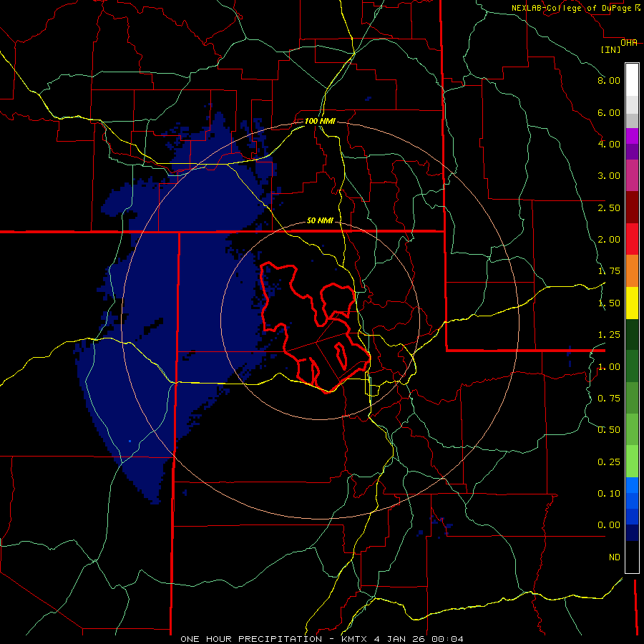Click the OHA product label
The height and width of the screenshot is (644, 644).
[629, 43]
